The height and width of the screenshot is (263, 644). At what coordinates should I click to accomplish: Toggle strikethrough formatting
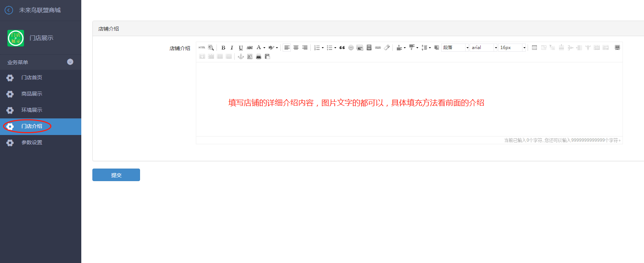[x=250, y=48]
